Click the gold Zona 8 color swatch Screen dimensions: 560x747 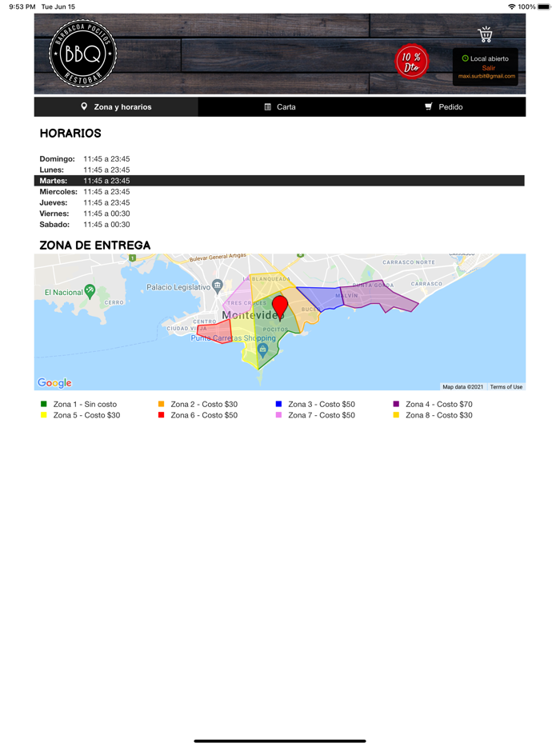(x=396, y=415)
